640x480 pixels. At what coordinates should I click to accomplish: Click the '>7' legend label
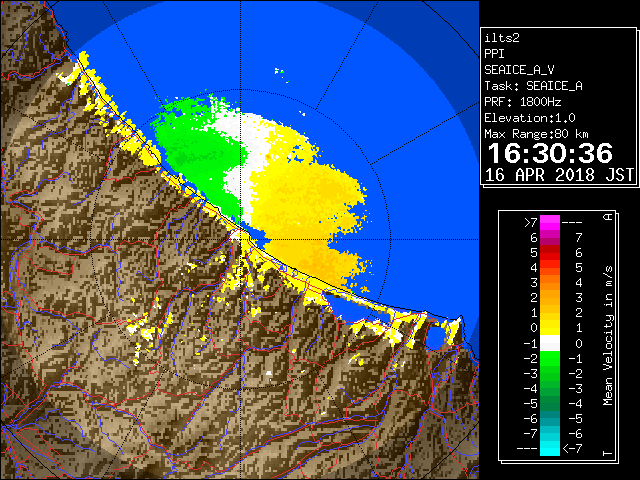(x=531, y=222)
